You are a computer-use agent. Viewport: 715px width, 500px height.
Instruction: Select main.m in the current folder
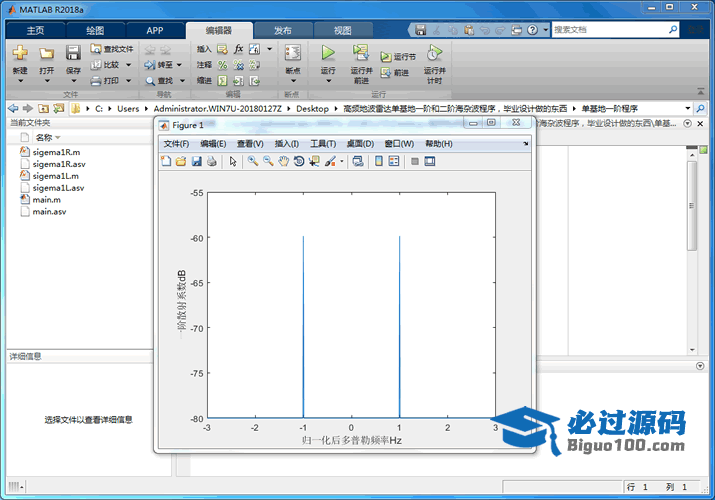click(47, 199)
